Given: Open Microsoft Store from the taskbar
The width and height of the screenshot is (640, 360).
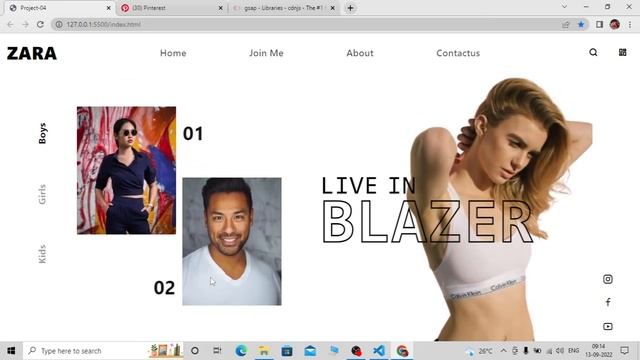Looking at the screenshot, I should click(287, 351).
